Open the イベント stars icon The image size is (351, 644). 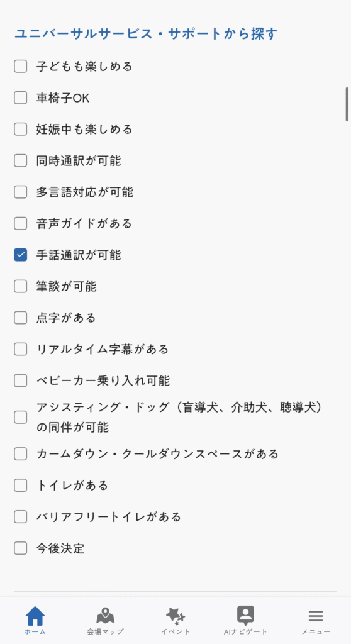point(175,616)
